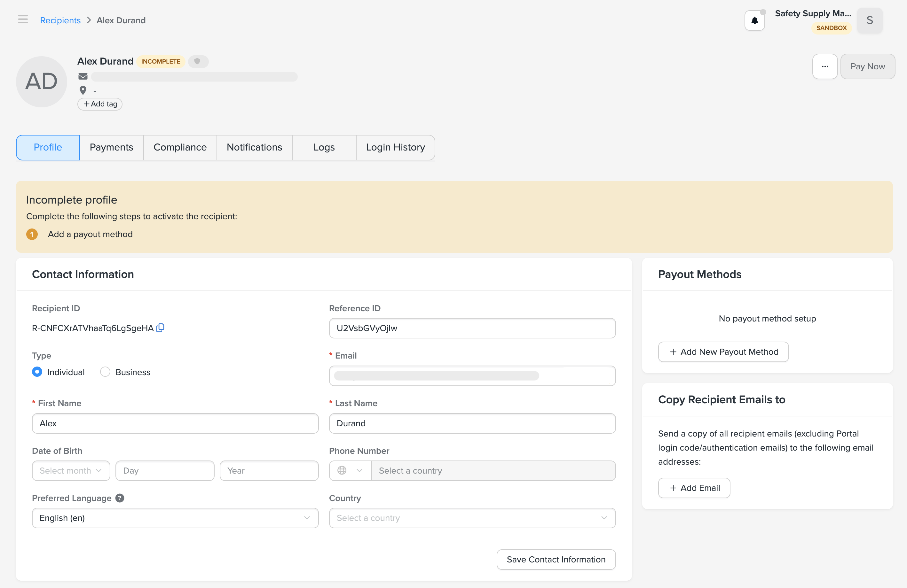Screen dimensions: 907x588
Task: Open the Preferred Language English dropdown
Action: [175, 518]
